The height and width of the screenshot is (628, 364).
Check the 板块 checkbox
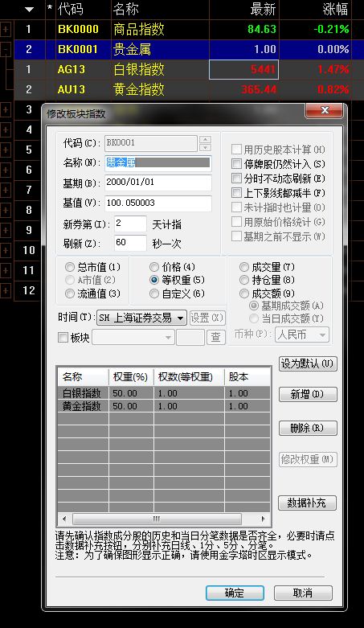point(63,338)
